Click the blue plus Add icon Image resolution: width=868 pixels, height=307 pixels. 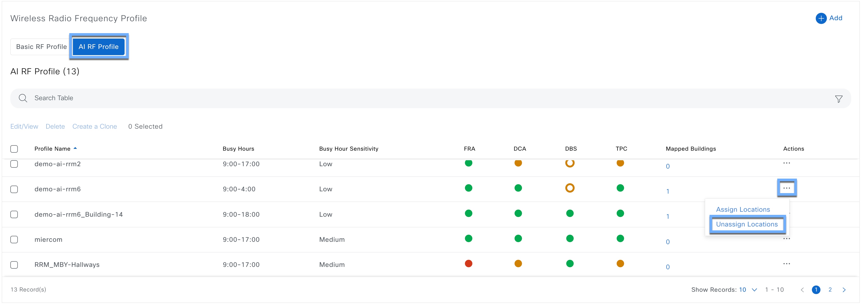pos(821,18)
